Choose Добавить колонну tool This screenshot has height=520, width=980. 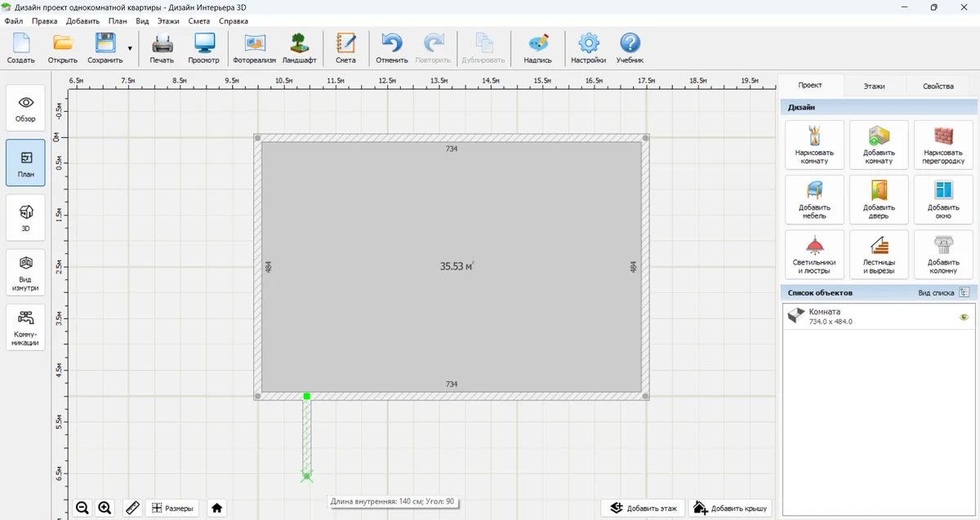point(943,254)
